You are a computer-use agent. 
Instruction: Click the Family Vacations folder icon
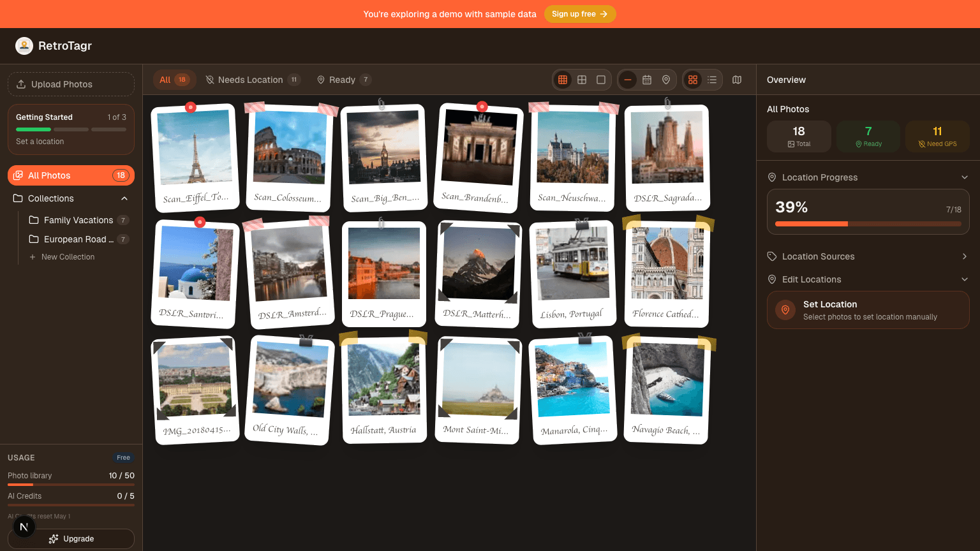pos(34,220)
